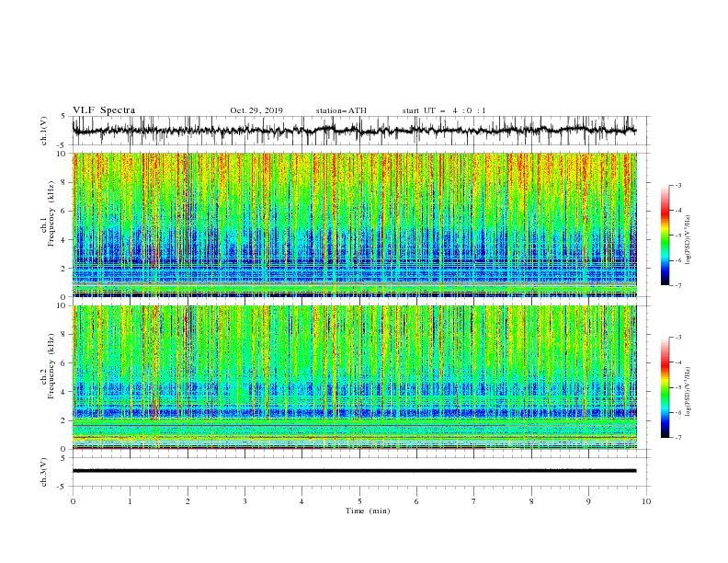This screenshot has height=563, width=728.
Task: Click the ch.2 color bar log(PSD) unit label
Action: [x=688, y=392]
